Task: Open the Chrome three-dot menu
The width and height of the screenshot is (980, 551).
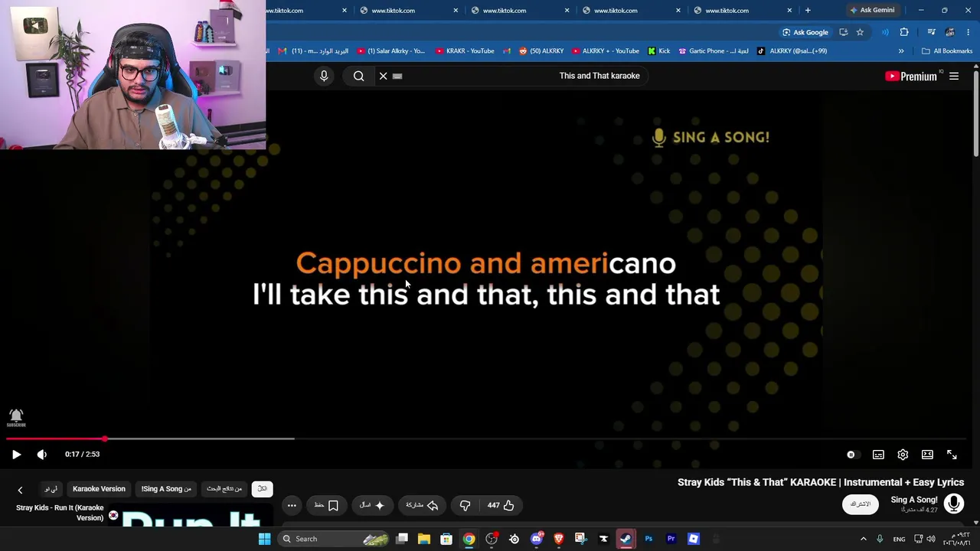Action: (x=968, y=32)
